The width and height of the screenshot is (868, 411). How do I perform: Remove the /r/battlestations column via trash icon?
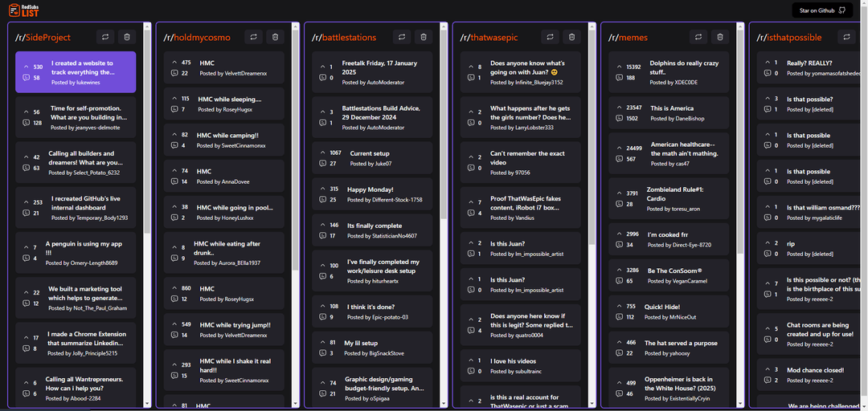[423, 37]
